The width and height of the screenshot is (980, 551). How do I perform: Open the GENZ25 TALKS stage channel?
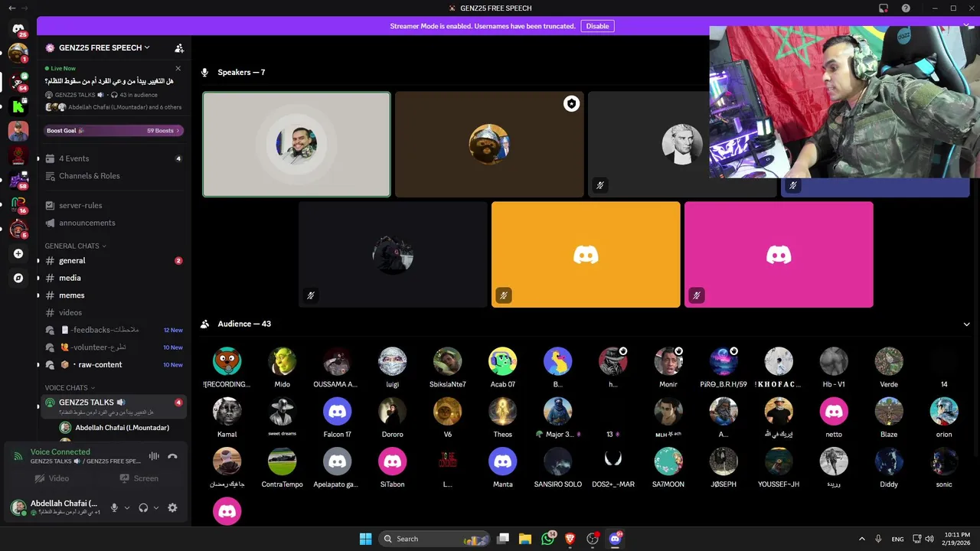coord(114,406)
